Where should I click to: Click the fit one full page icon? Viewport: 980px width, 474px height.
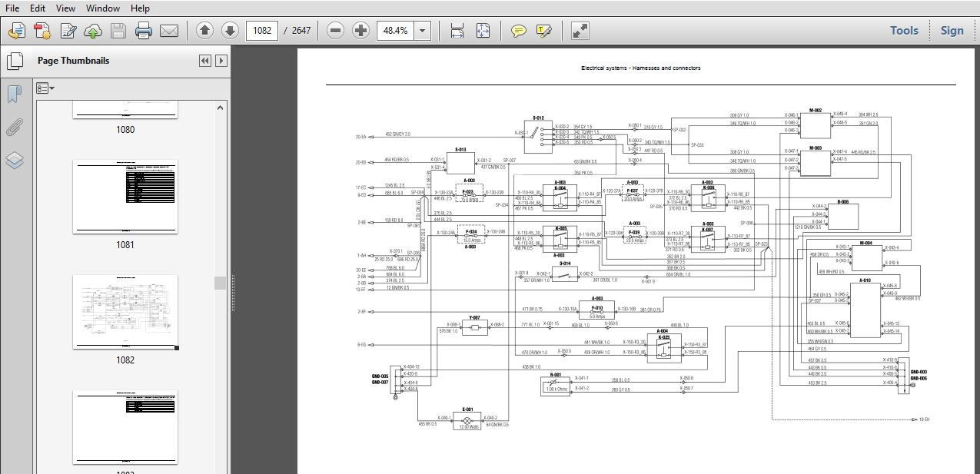point(483,31)
